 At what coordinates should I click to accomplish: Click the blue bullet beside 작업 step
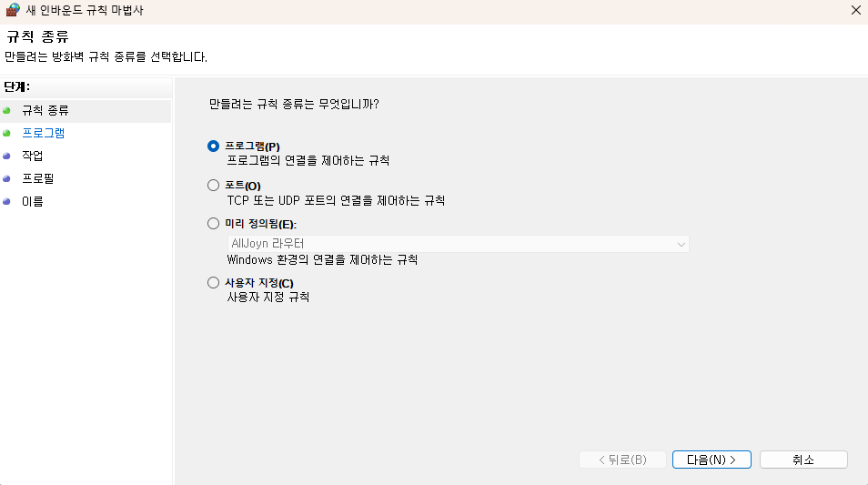click(x=6, y=156)
